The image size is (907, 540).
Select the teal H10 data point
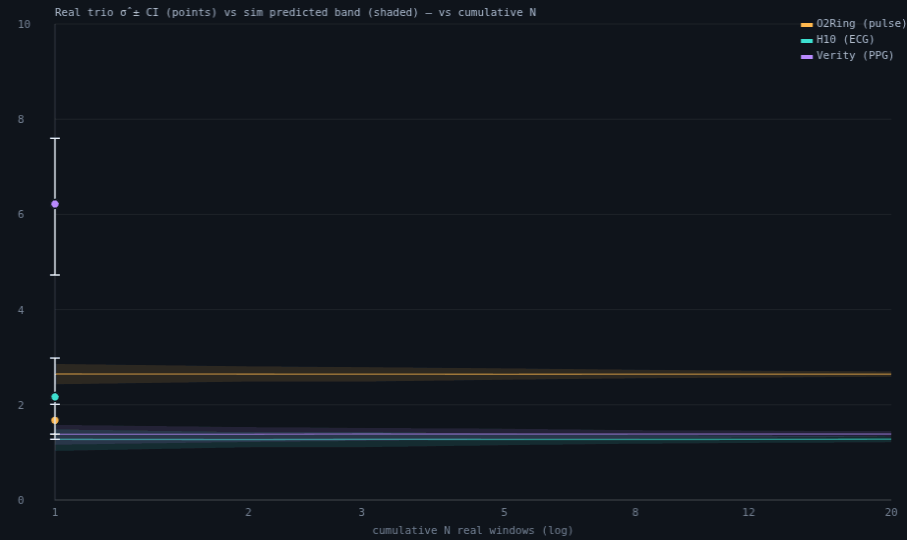coord(55,397)
